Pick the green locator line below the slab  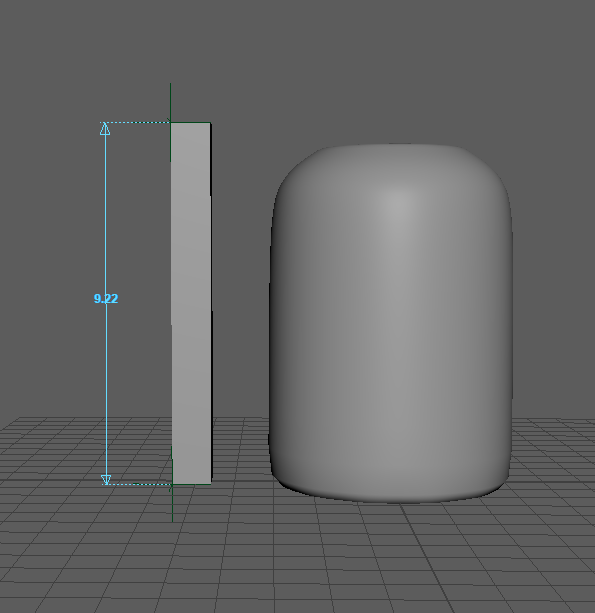coord(172,504)
